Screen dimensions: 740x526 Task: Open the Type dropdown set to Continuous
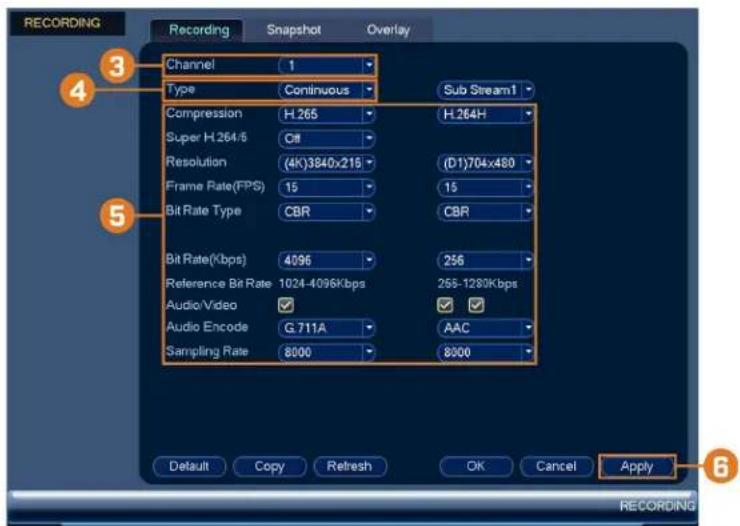click(x=327, y=90)
